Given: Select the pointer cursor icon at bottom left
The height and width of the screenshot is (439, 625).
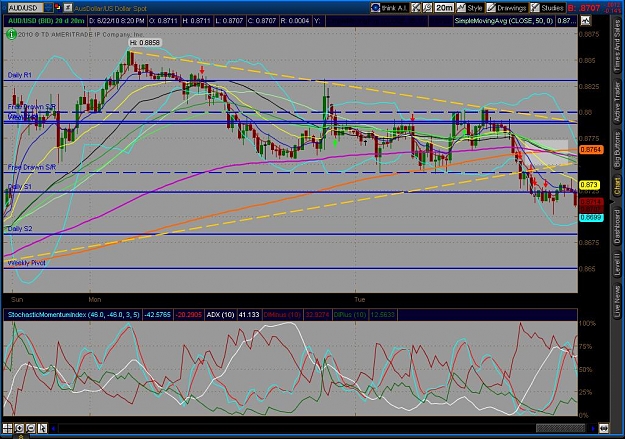Looking at the screenshot, I should tap(42, 429).
